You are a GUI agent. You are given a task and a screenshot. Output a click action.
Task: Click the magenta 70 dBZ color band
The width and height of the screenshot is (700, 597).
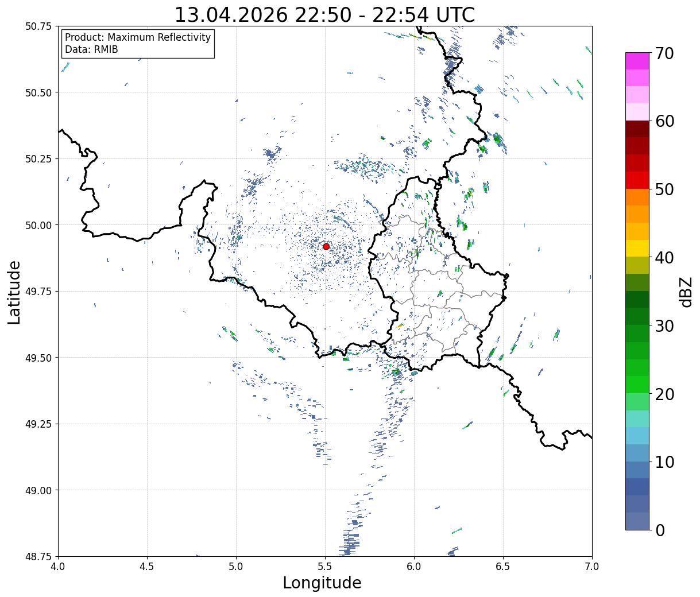point(637,61)
